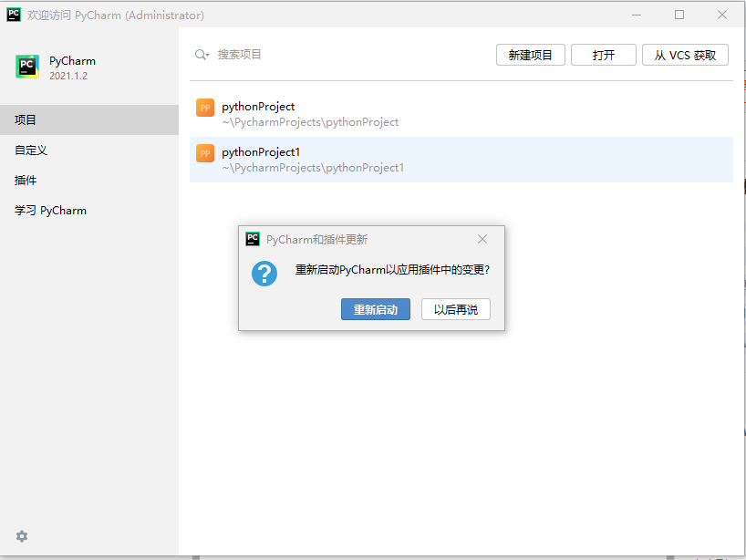Select the pythonProject entry
The image size is (746, 560).
(461, 114)
